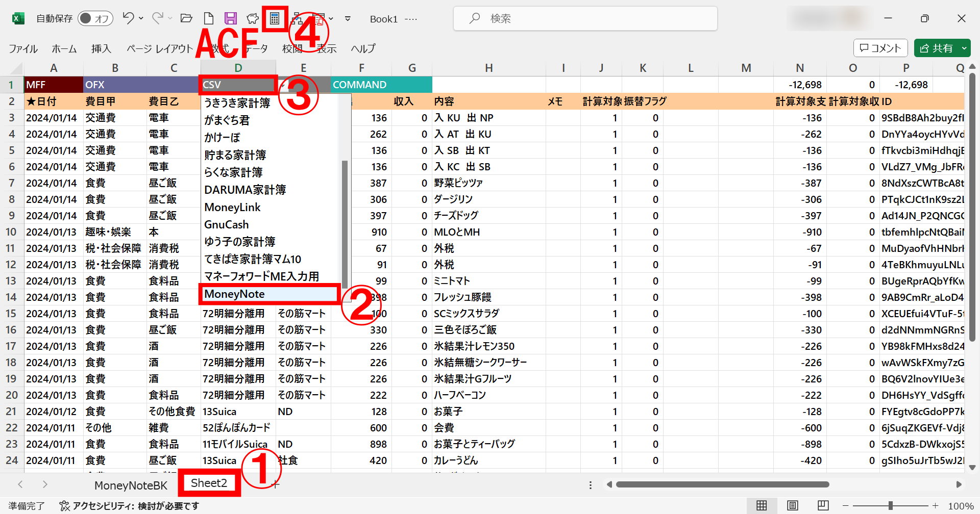Click horizontal scrollbar right arrow
The height and width of the screenshot is (514, 980).
pyautogui.click(x=958, y=484)
